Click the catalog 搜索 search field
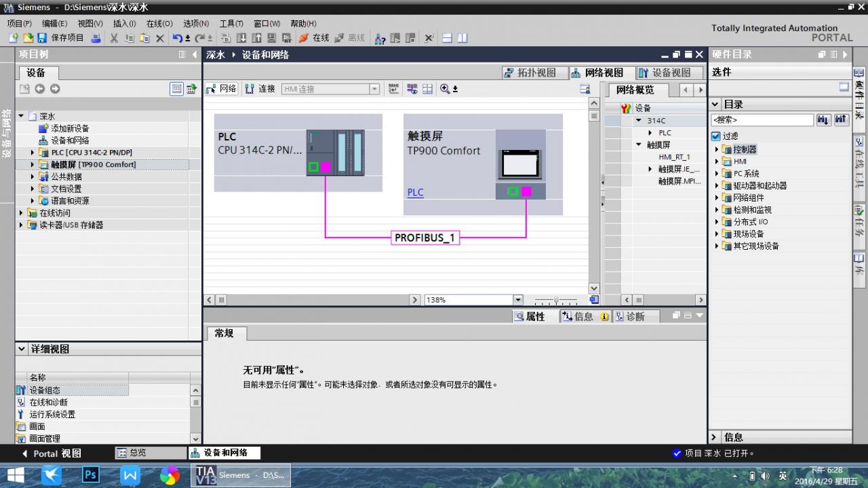This screenshot has height=488, width=868. click(x=762, y=120)
